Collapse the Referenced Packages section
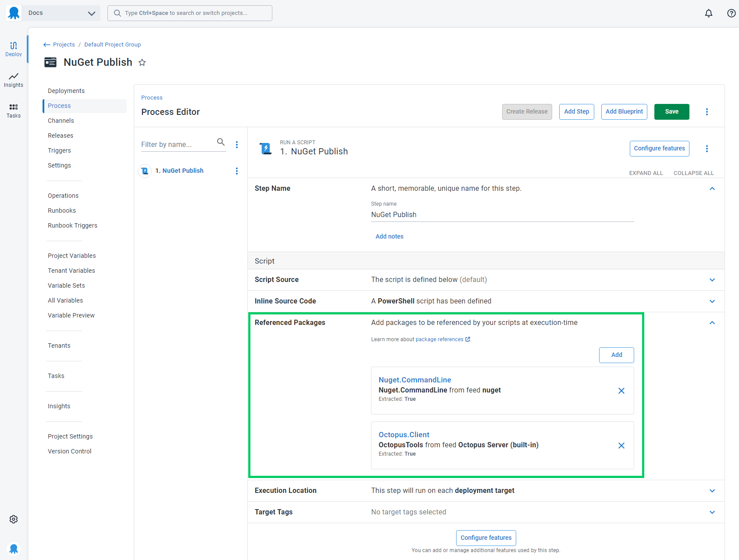 pos(712,323)
